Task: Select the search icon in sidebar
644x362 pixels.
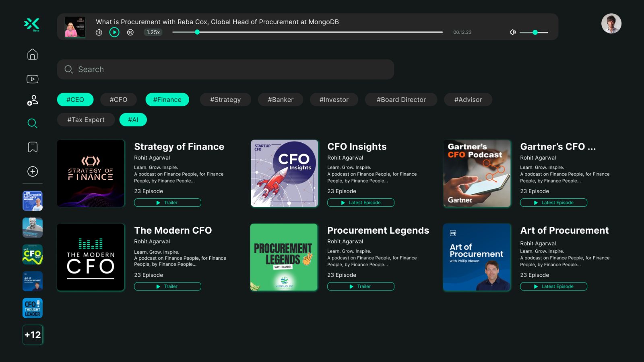Action: point(33,123)
